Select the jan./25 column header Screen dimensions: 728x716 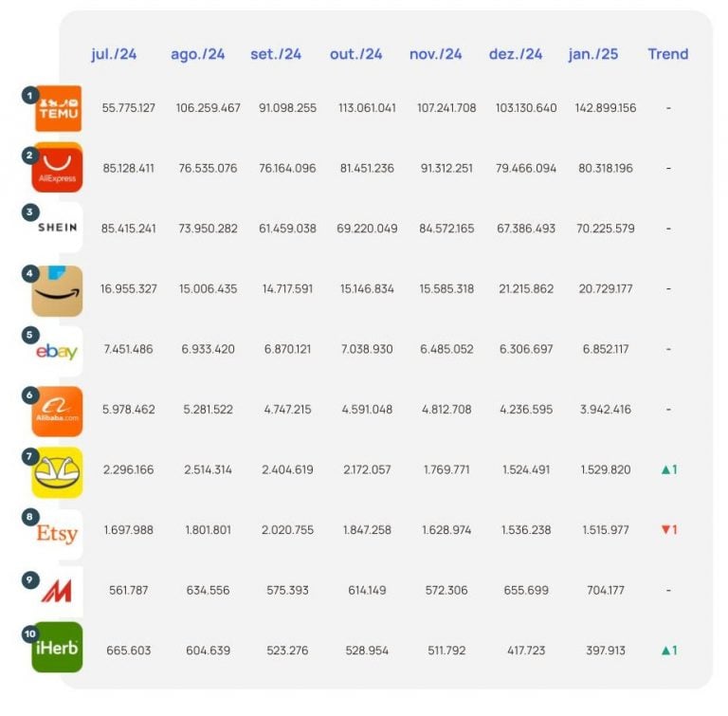tap(592, 54)
